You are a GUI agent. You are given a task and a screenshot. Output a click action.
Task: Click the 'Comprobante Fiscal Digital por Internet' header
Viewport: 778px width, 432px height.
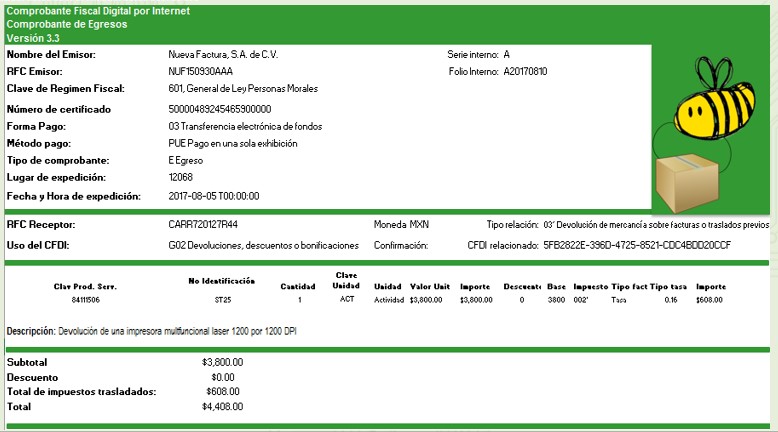[98, 11]
